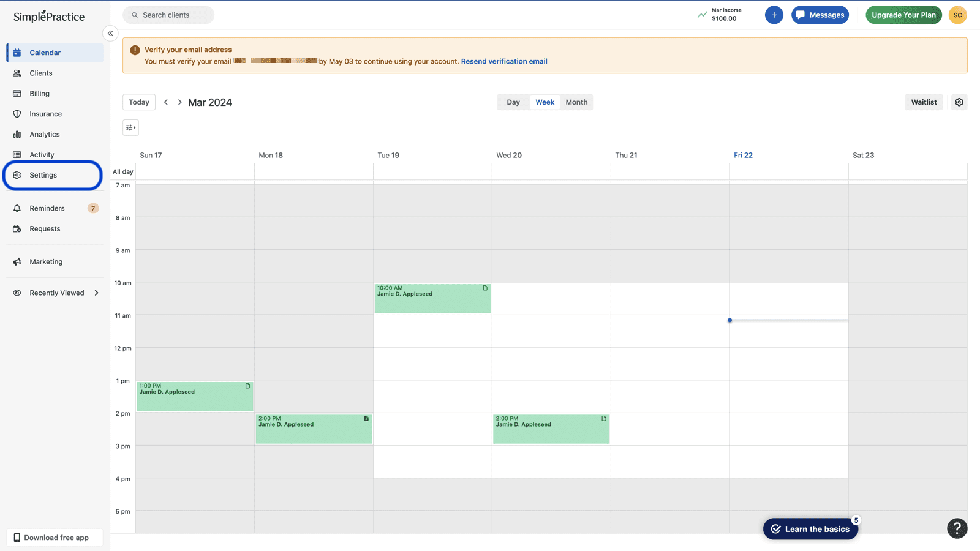Open the Reminders panel showing 7 notifications
Screen dimensions: 980x551
47,208
